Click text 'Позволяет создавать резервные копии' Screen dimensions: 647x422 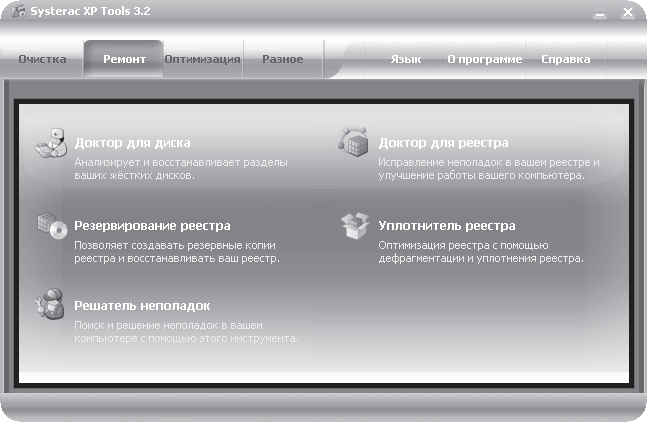(175, 245)
